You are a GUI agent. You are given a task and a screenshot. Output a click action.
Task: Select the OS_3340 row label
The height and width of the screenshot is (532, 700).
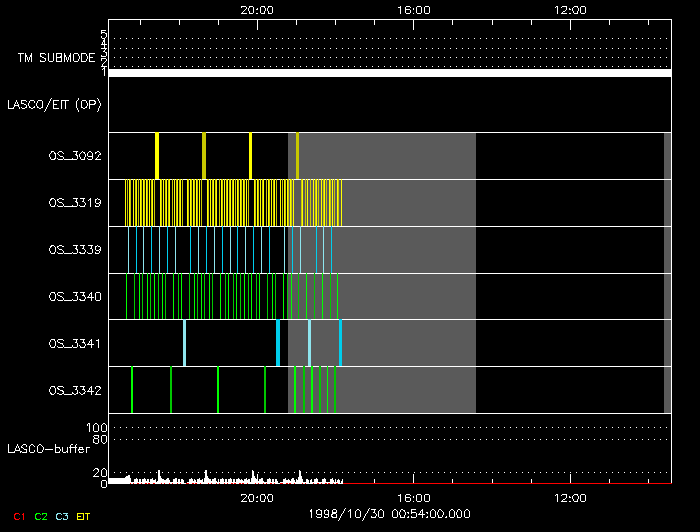coord(75,297)
